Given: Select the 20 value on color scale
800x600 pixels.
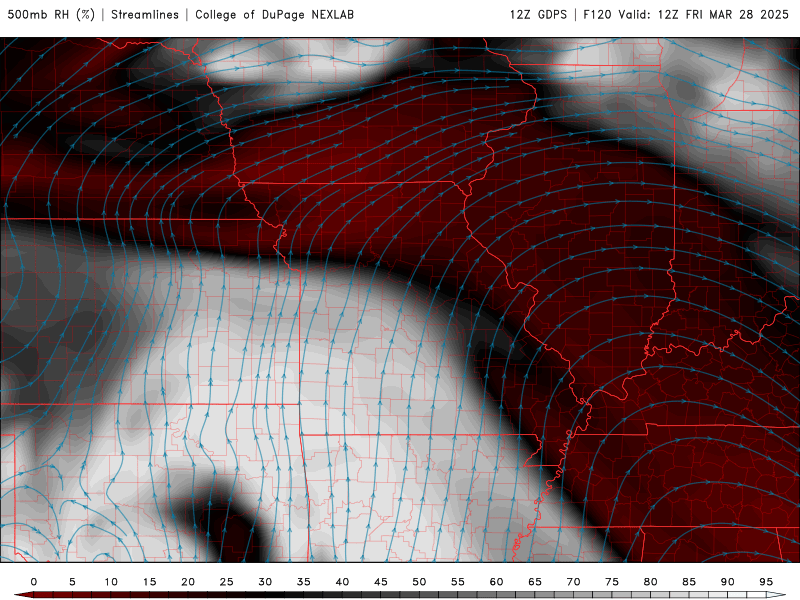Looking at the screenshot, I should [188, 582].
